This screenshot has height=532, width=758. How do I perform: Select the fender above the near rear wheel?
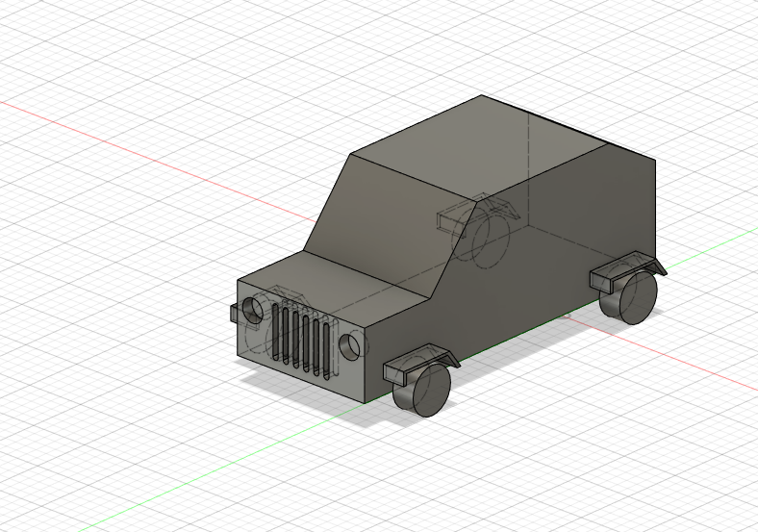[627, 269]
